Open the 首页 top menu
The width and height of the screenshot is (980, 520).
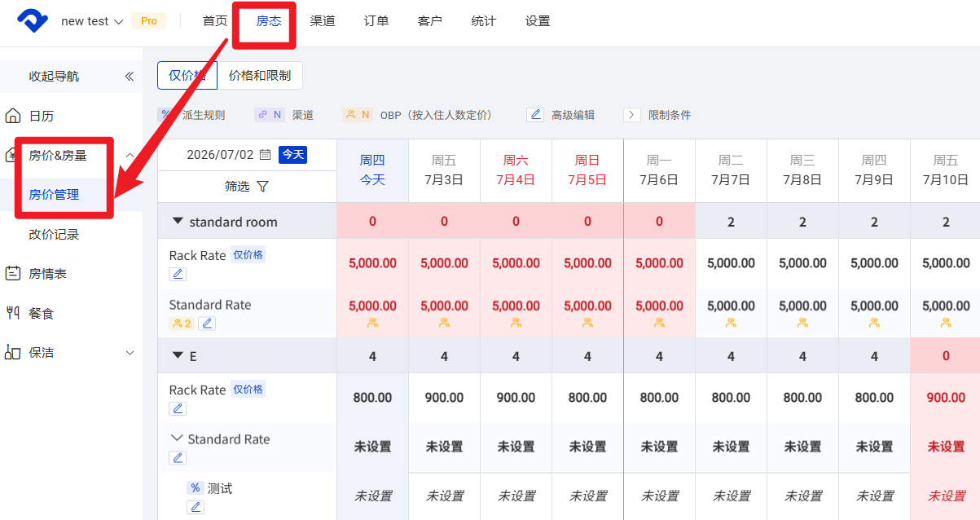(215, 21)
